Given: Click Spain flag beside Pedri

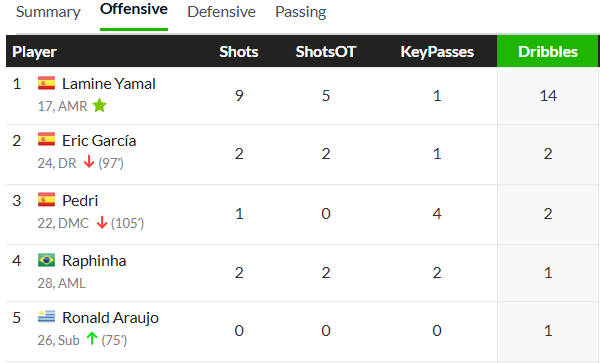Looking at the screenshot, I should (46, 199).
